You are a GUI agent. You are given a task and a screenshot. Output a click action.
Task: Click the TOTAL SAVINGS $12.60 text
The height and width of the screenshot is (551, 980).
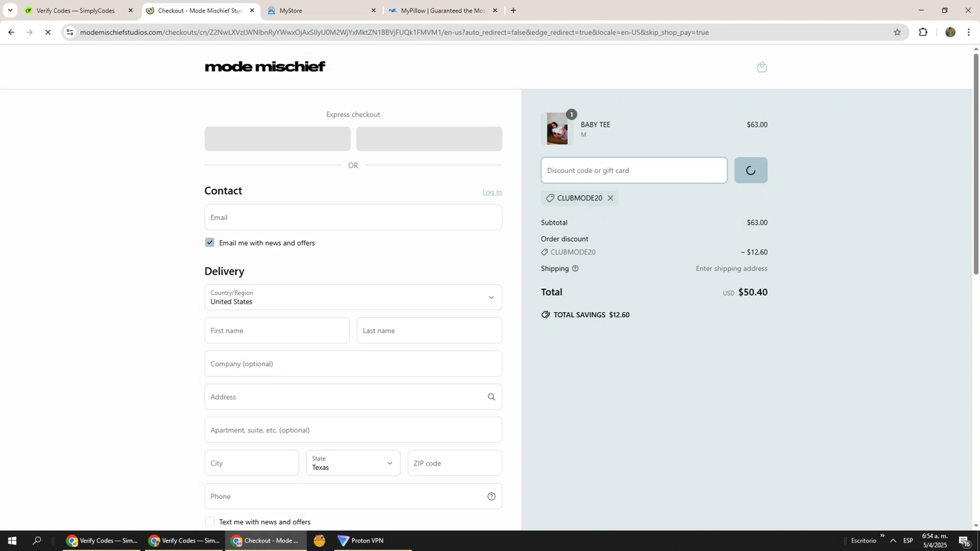click(x=591, y=315)
